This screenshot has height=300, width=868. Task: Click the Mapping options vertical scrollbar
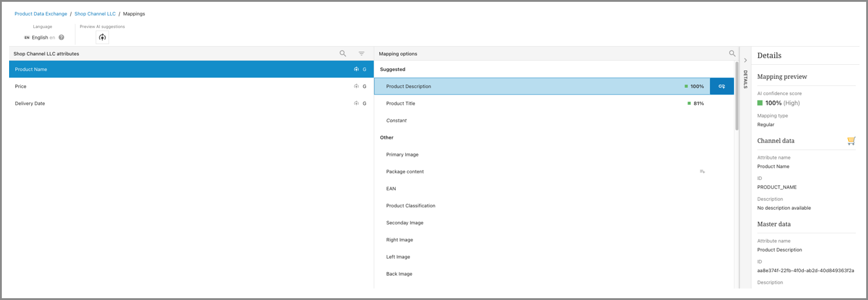click(x=737, y=97)
